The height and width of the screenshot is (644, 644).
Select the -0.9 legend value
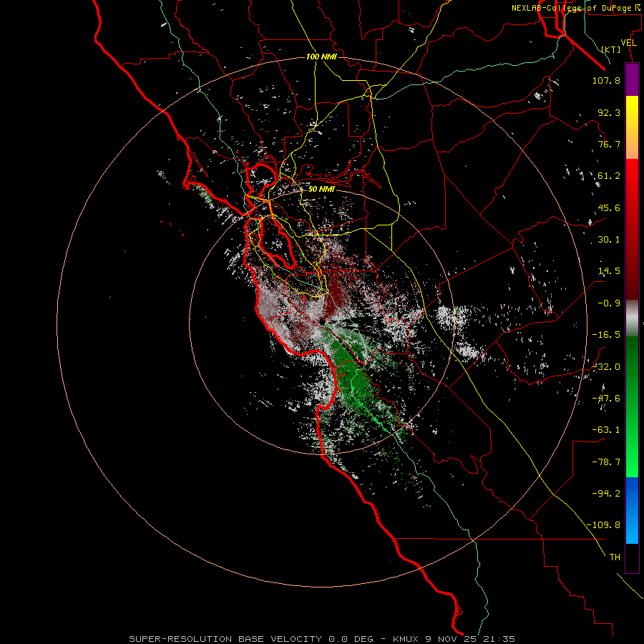pyautogui.click(x=609, y=303)
